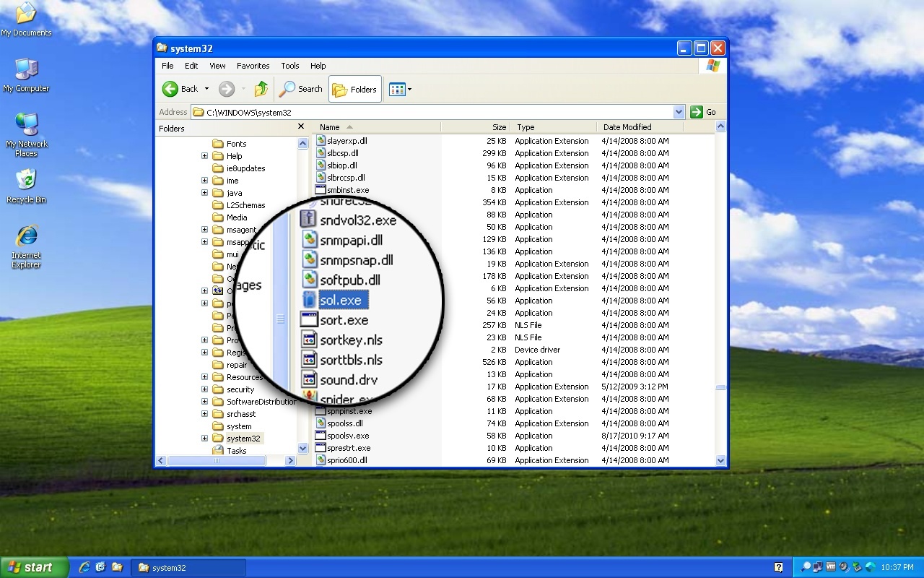Open the Views dropdown button

click(x=400, y=89)
